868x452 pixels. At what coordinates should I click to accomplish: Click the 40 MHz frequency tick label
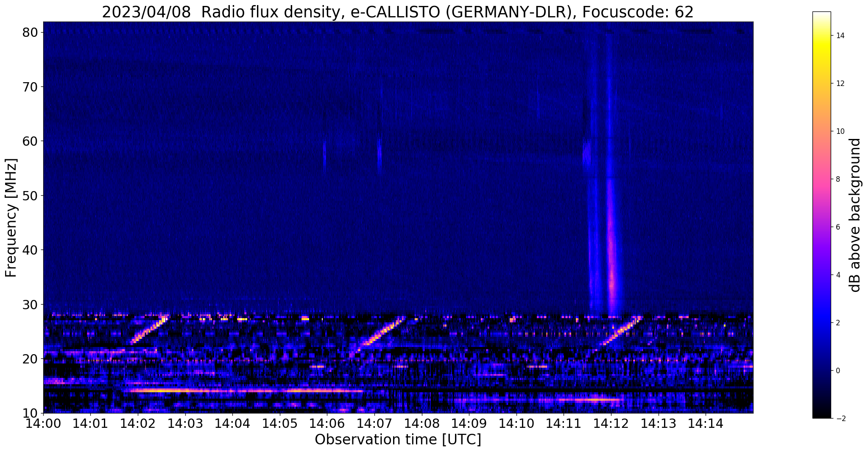point(31,250)
